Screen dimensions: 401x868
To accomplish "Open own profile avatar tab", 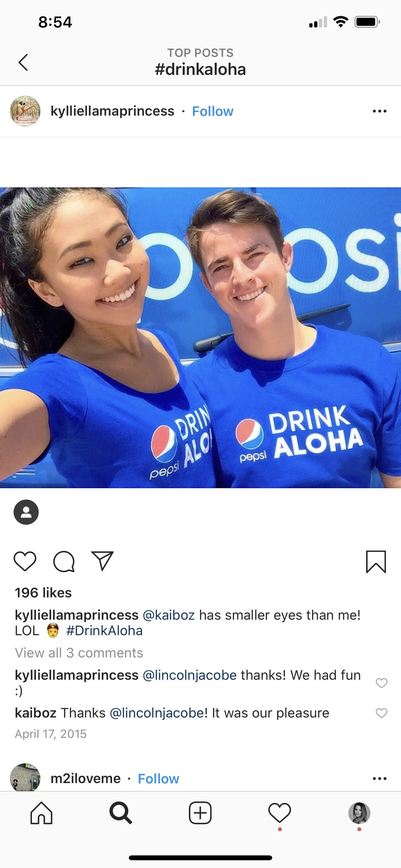I will (359, 813).
